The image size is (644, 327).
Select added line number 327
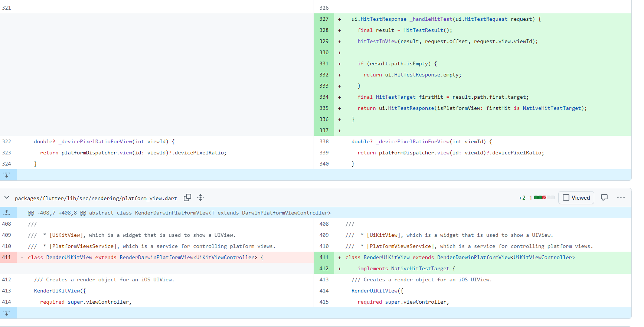[x=324, y=19]
